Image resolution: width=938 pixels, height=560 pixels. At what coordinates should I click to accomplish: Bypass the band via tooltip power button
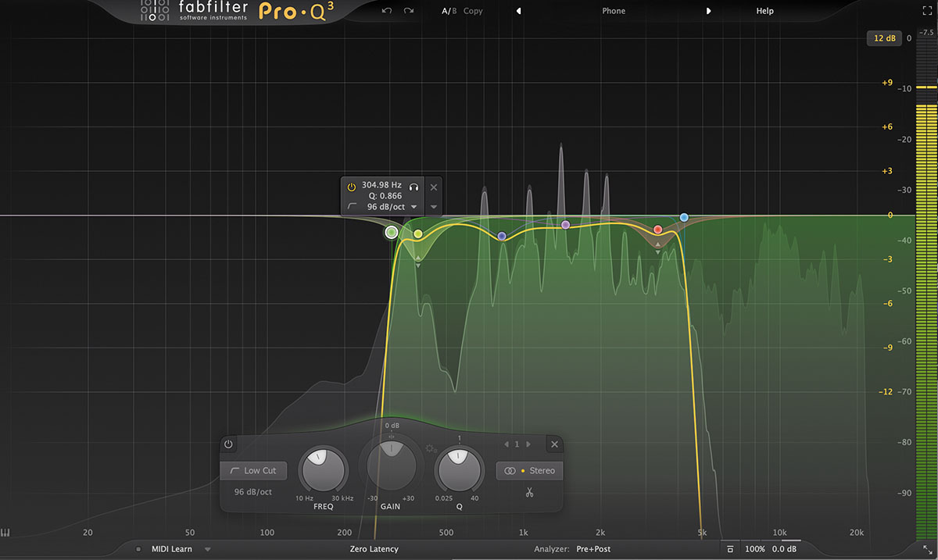click(352, 187)
